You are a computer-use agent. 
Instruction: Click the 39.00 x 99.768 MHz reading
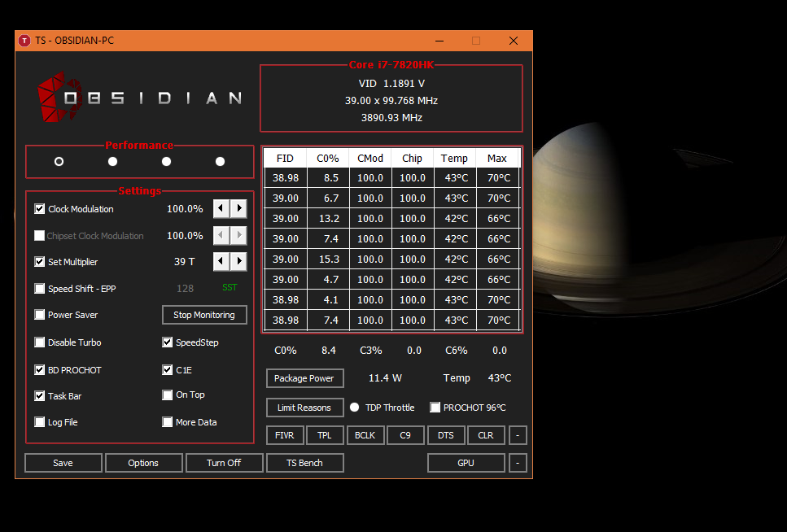point(391,100)
